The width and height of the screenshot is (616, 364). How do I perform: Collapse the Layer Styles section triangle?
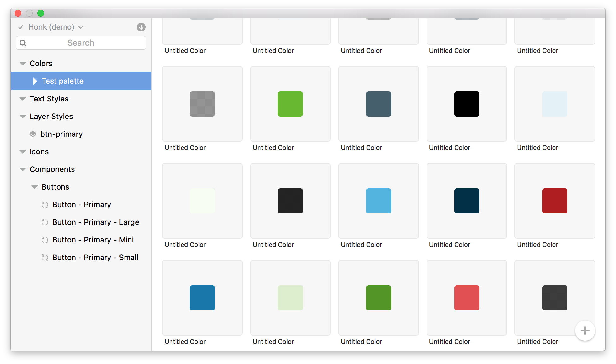pyautogui.click(x=22, y=117)
